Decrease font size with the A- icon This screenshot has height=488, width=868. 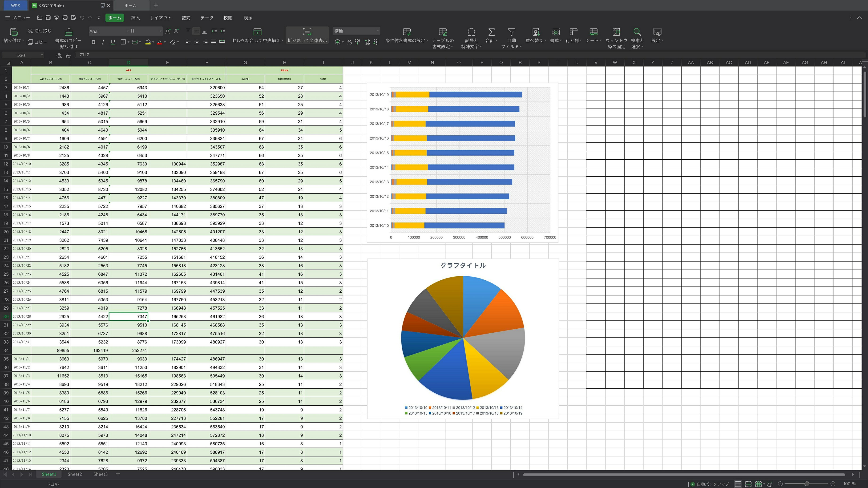pos(176,31)
